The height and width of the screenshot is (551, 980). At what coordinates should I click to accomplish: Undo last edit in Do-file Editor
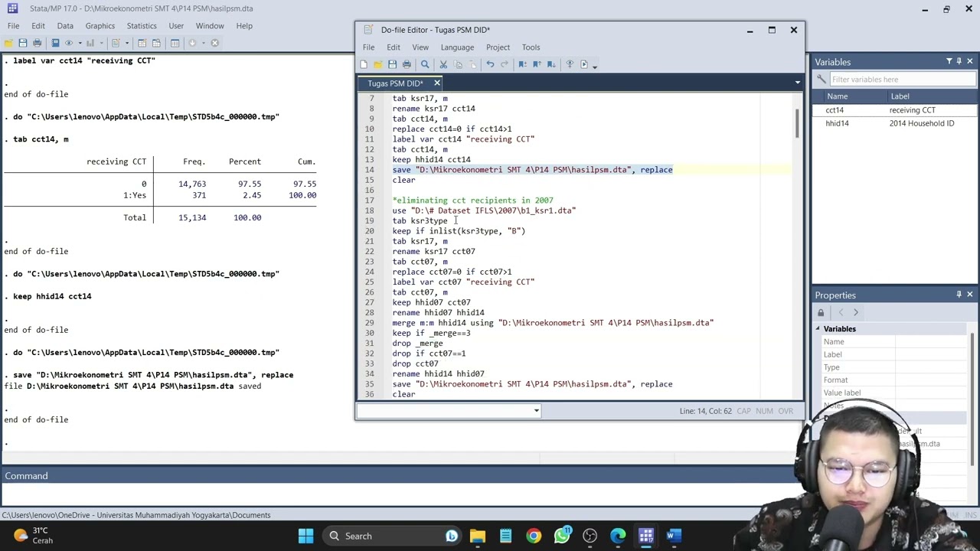[x=490, y=64]
